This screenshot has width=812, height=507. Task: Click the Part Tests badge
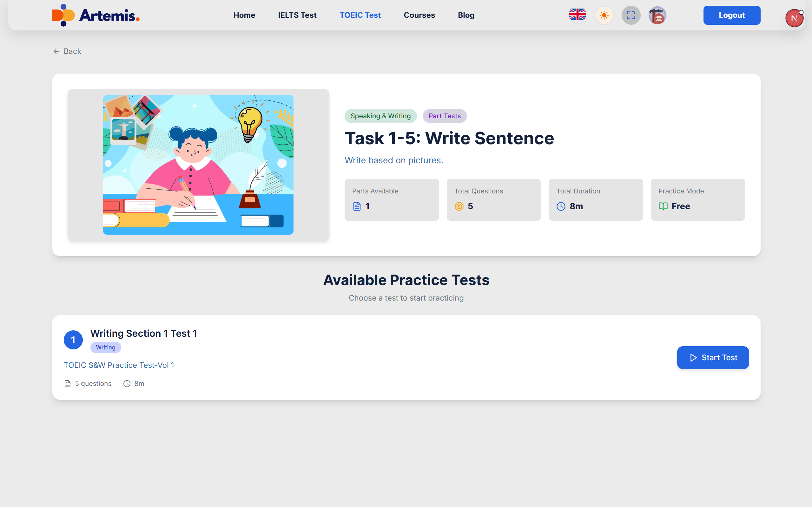click(444, 116)
